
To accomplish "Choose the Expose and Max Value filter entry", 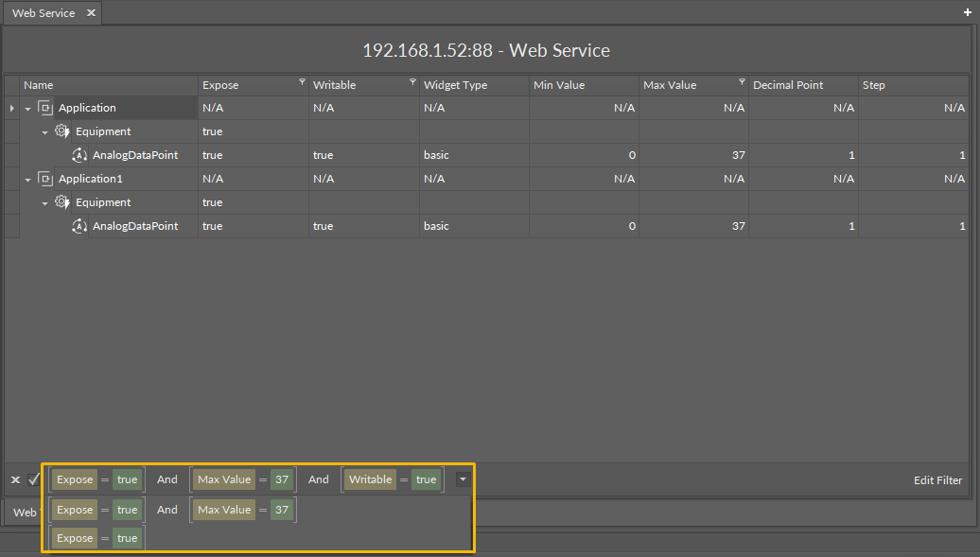I will (173, 510).
